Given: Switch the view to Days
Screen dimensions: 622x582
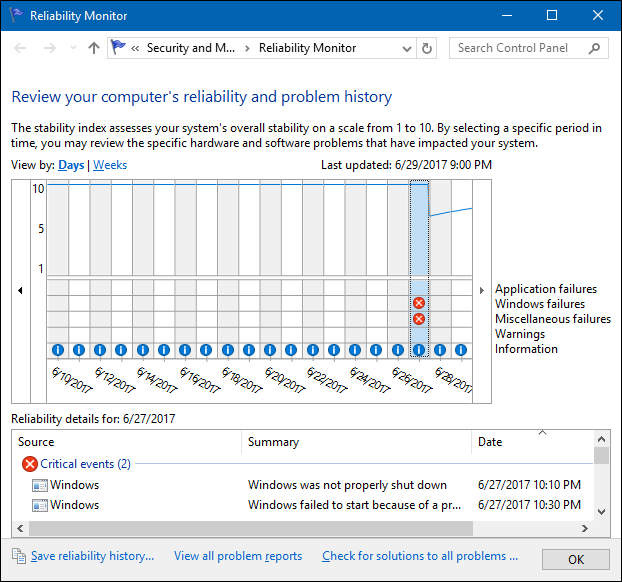Looking at the screenshot, I should (x=71, y=165).
